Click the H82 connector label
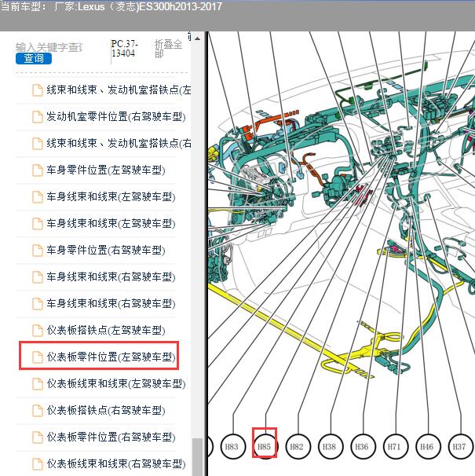Viewport: 475px width, 476px height. click(x=297, y=447)
